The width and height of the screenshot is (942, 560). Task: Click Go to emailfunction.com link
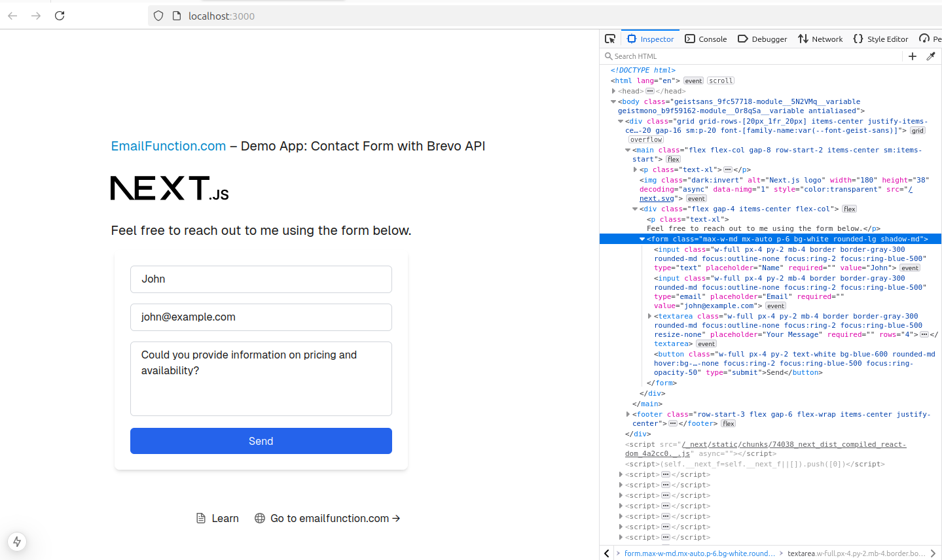tap(327, 518)
